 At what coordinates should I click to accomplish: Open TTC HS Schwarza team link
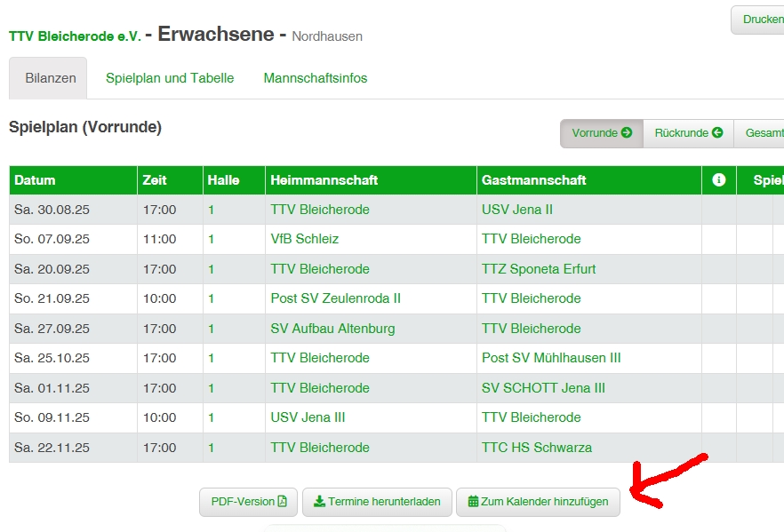tap(537, 447)
